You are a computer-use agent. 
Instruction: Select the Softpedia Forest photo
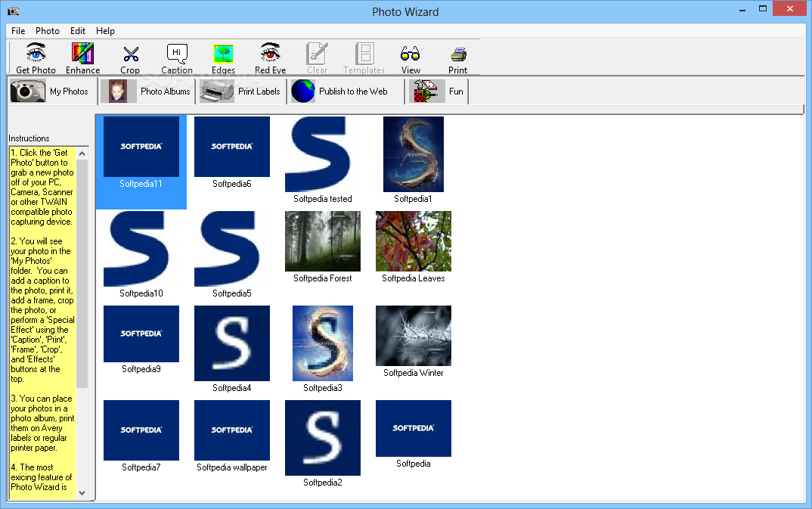[x=323, y=241]
